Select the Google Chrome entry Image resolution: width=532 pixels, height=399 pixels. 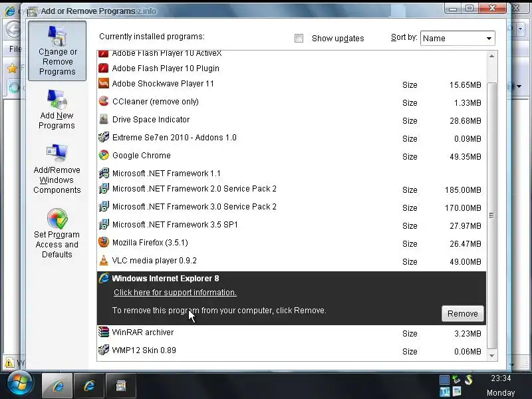[x=291, y=156]
